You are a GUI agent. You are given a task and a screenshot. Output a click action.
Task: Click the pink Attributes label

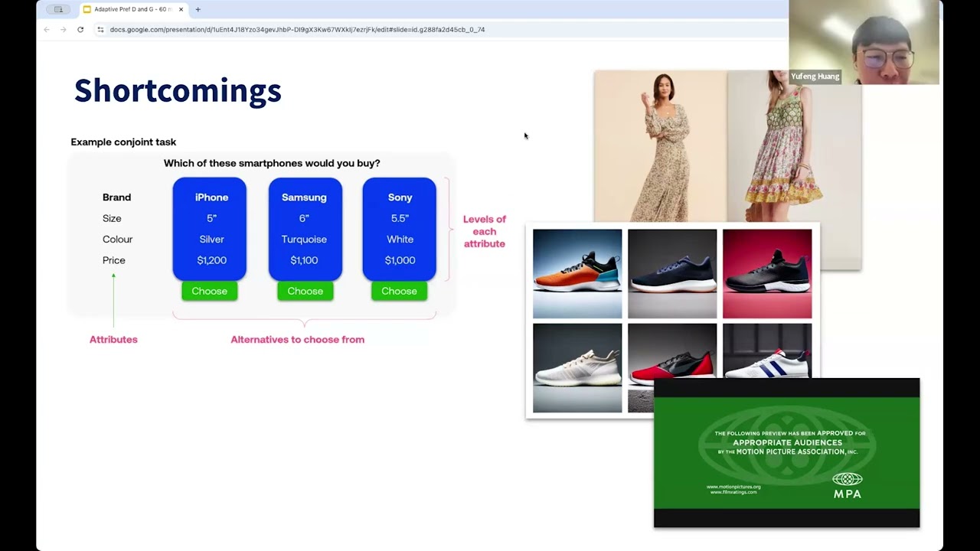[113, 339]
